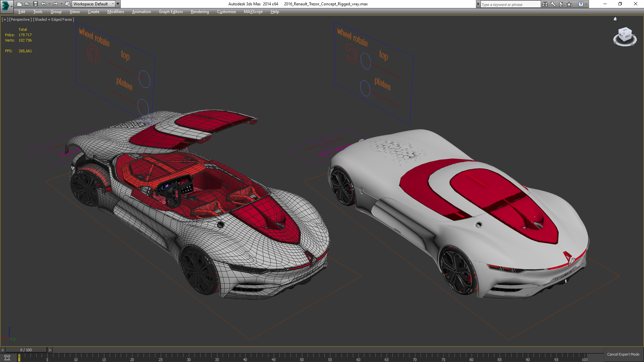Screen dimensions: 644x362
Task: Click the Polys count 179 717
Action: coord(25,35)
